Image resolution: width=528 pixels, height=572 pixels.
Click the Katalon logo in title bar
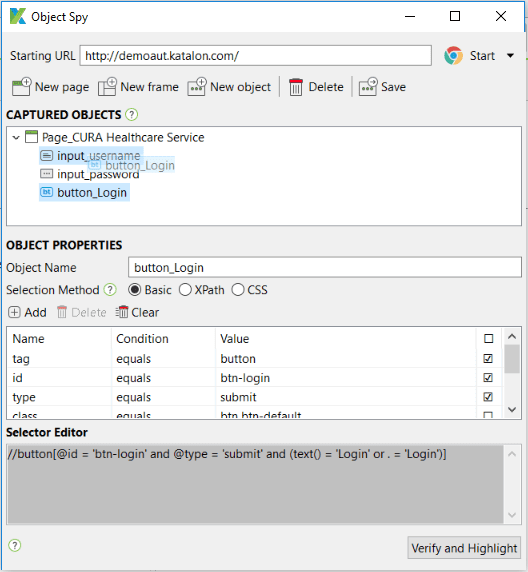18,16
